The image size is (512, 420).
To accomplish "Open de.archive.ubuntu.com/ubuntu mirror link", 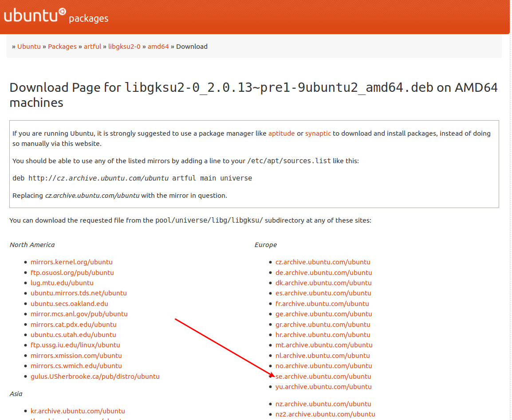I will [323, 272].
